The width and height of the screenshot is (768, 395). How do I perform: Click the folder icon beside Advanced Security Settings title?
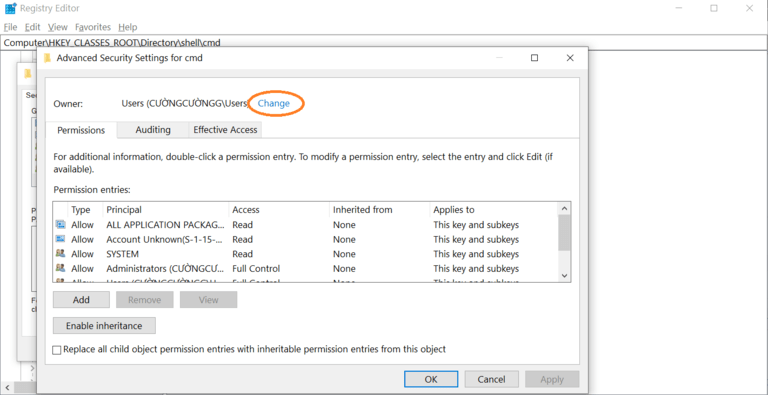click(x=48, y=58)
